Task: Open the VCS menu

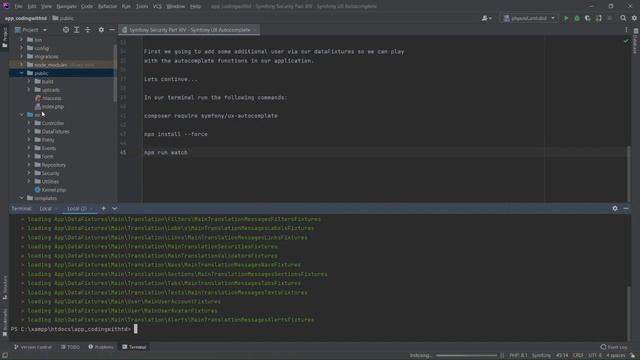Action: (x=157, y=6)
